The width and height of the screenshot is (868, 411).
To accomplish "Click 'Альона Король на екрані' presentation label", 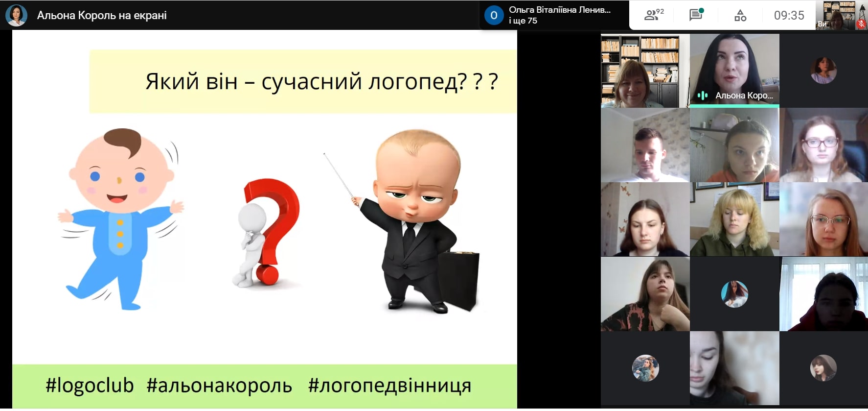I will [102, 15].
